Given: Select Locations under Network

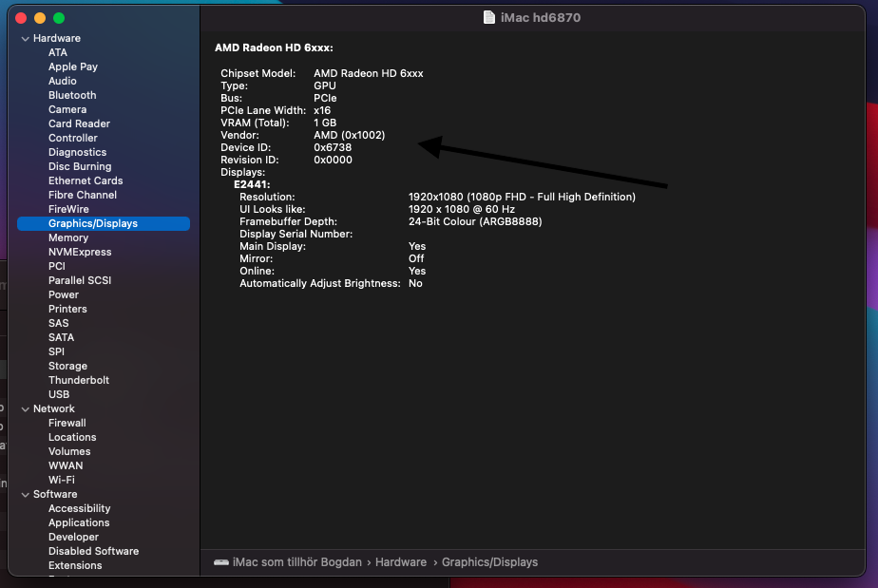Looking at the screenshot, I should tap(72, 437).
